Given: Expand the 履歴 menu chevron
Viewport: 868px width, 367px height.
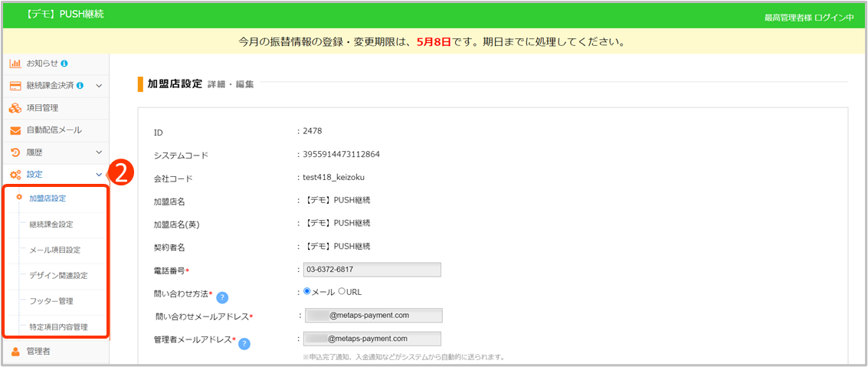Looking at the screenshot, I should (x=99, y=152).
